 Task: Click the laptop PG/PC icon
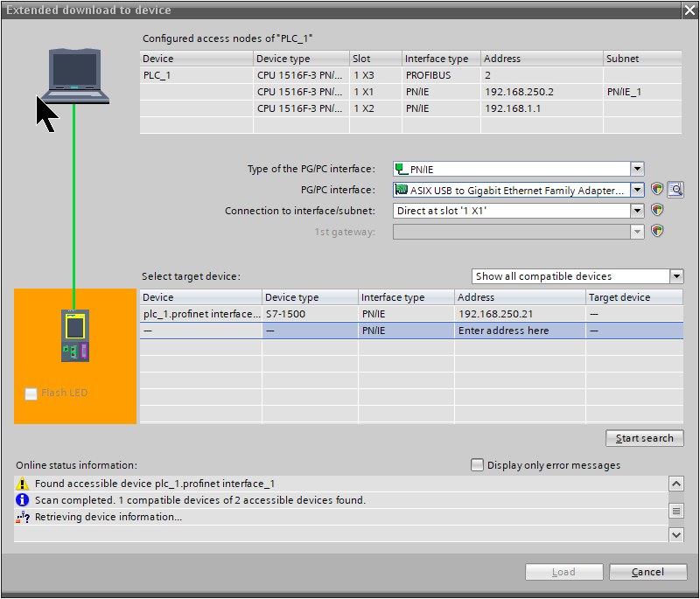coord(75,76)
